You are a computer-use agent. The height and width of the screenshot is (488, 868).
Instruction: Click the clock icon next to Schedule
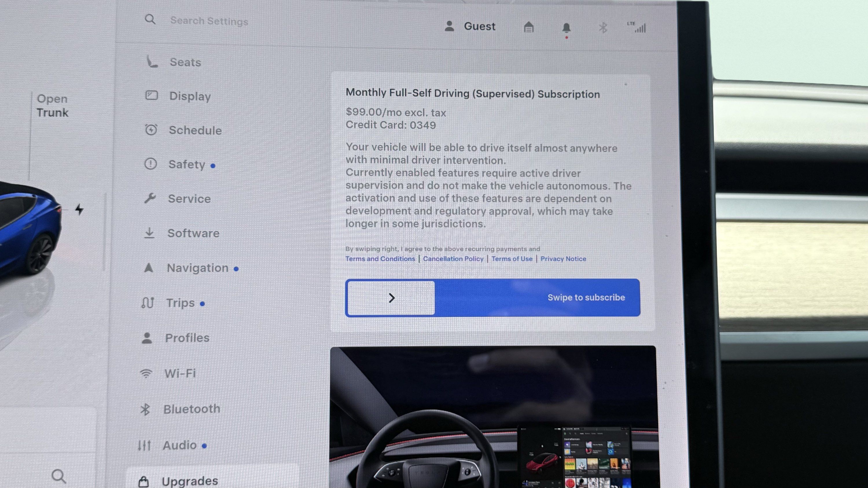pyautogui.click(x=151, y=130)
